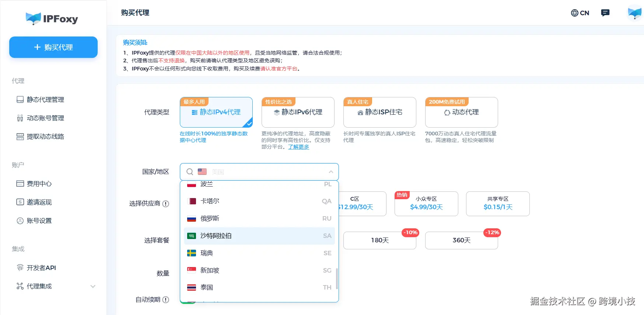The image size is (644, 315).
Task: Switch language via CN globe icon
Action: pos(580,13)
